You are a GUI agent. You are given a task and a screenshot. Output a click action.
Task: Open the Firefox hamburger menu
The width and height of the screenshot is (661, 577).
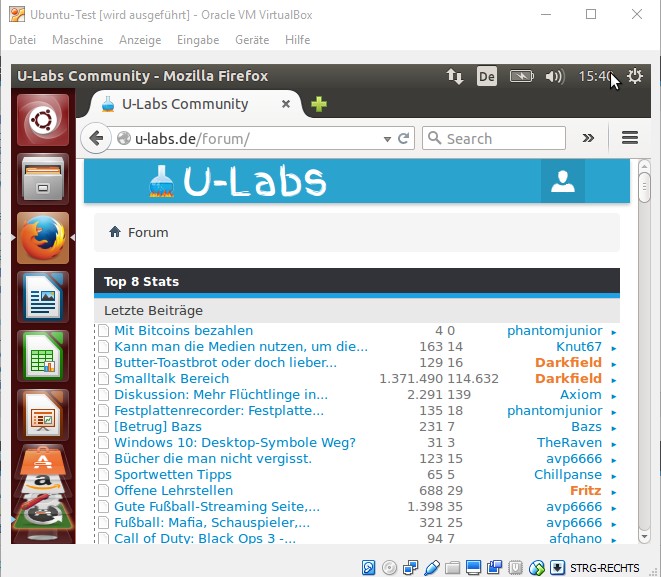click(x=630, y=139)
